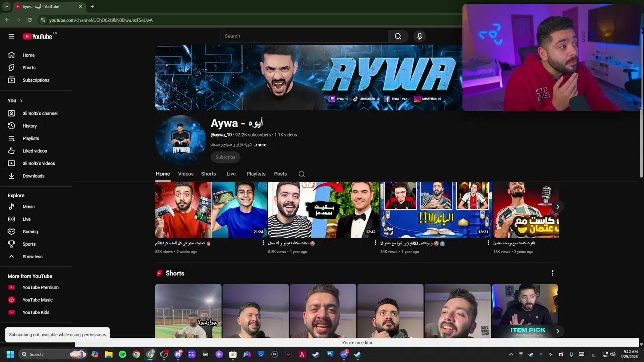Show hidden system tray icons

[x=512, y=354]
